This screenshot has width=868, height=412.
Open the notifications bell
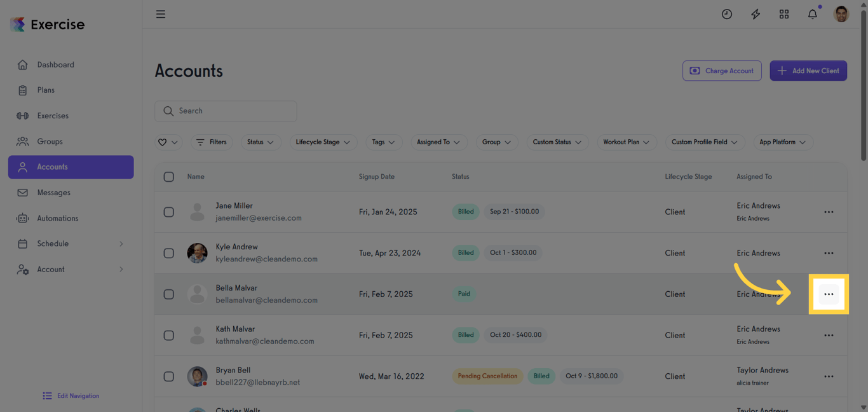[813, 14]
